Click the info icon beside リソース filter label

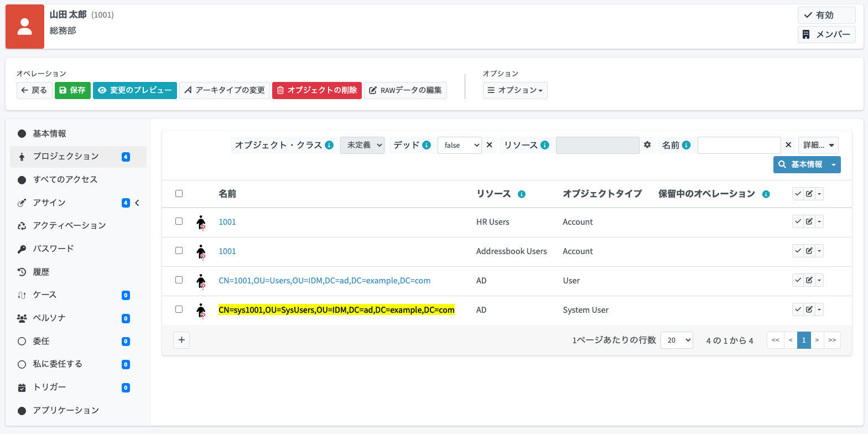tap(545, 145)
